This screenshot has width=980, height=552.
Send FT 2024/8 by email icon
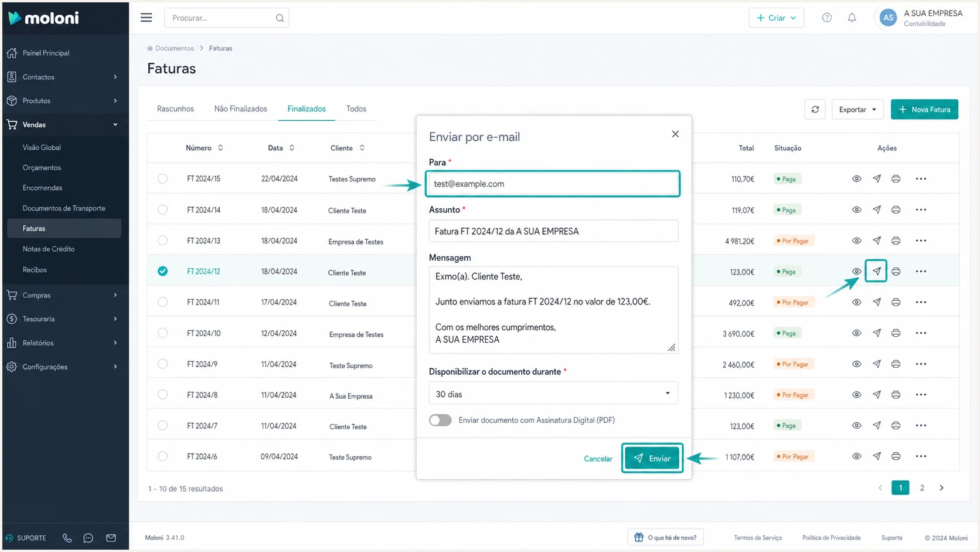pyautogui.click(x=876, y=395)
